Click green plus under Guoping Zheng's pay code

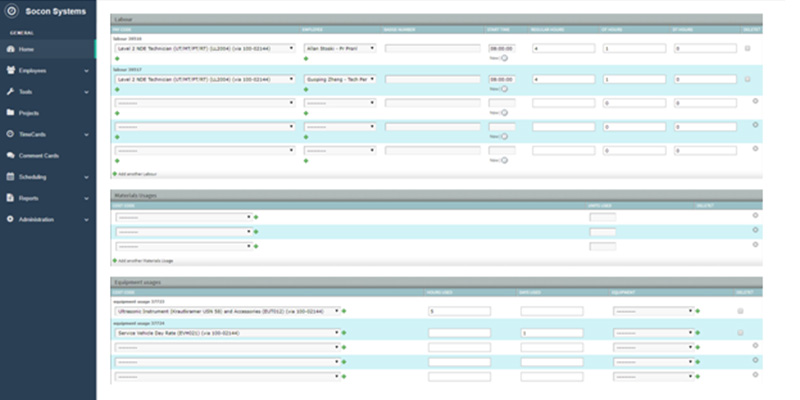117,89
